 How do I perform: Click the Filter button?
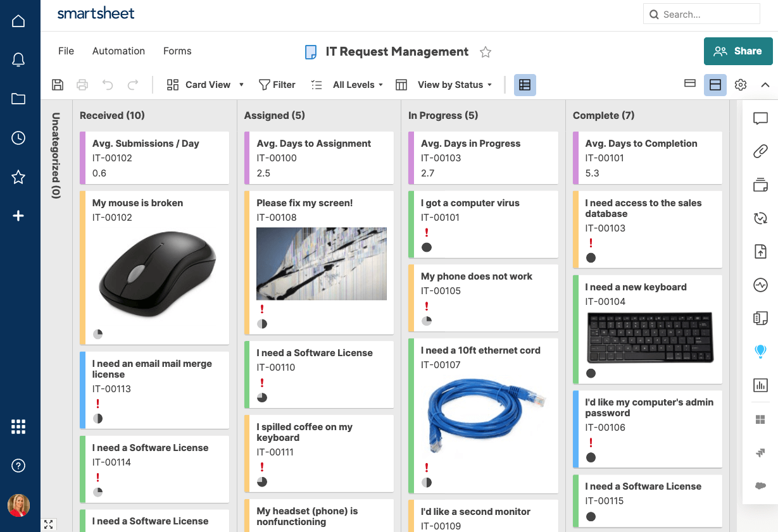point(277,85)
